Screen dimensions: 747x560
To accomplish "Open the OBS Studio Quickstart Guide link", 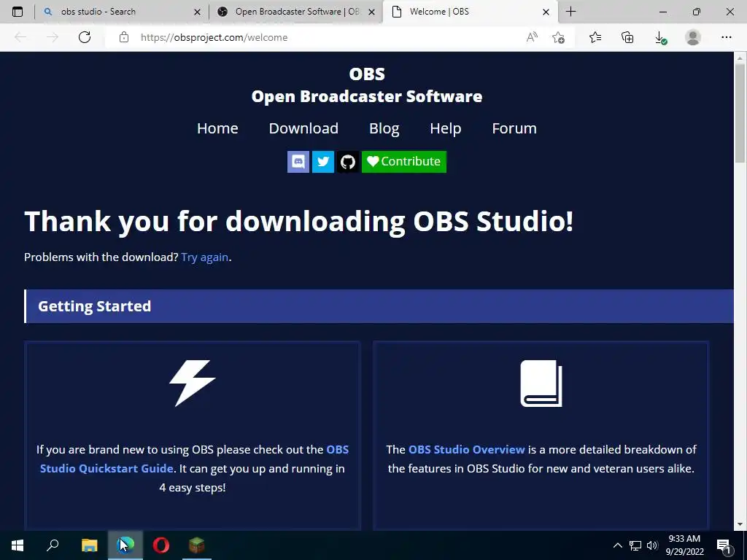I will tap(194, 459).
